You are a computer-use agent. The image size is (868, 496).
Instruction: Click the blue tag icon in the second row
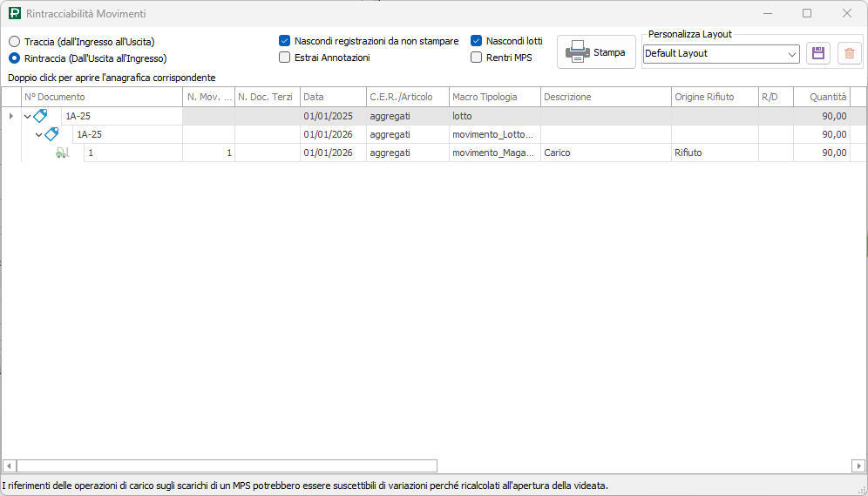click(51, 134)
